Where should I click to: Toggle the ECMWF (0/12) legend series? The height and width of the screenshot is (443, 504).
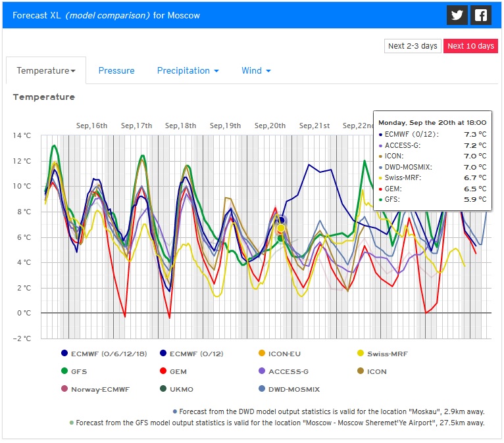click(191, 354)
